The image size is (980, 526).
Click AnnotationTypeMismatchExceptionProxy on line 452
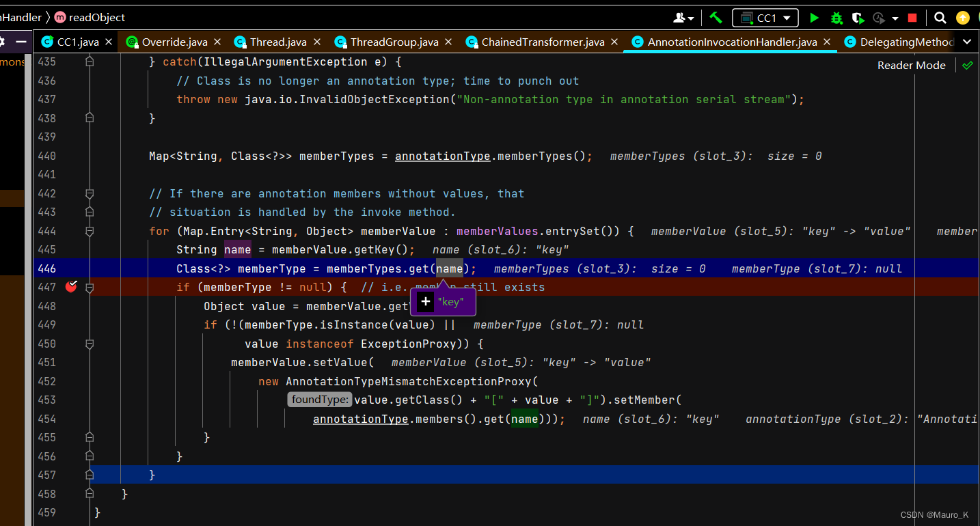(409, 381)
